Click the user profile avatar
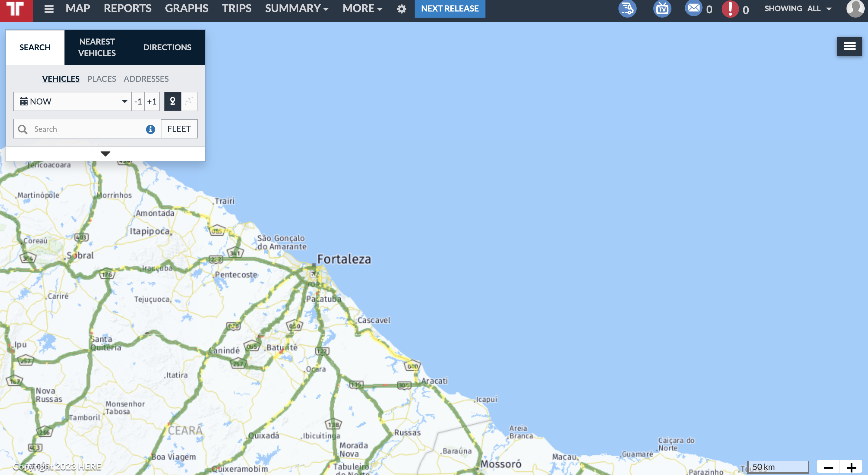The height and width of the screenshot is (475, 868). (x=855, y=9)
